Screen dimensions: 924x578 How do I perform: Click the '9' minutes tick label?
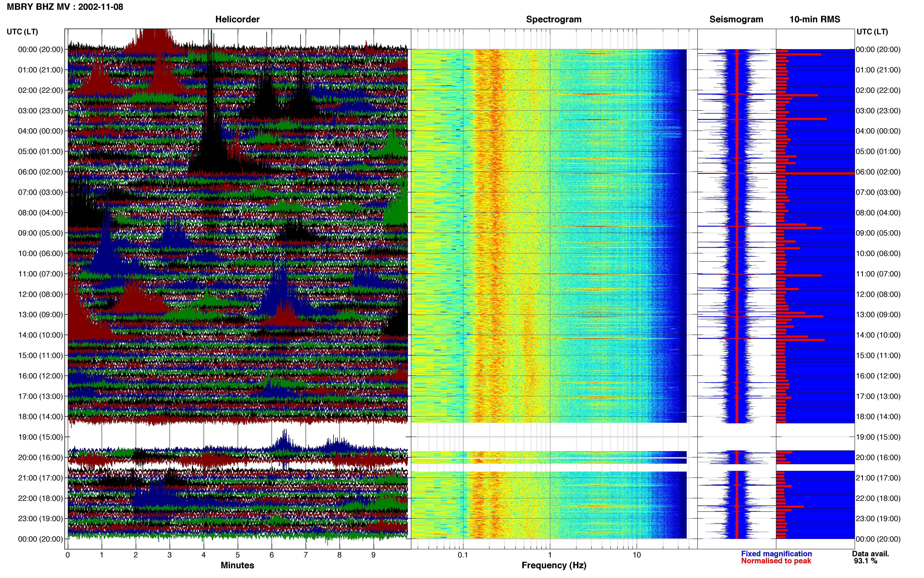click(373, 555)
